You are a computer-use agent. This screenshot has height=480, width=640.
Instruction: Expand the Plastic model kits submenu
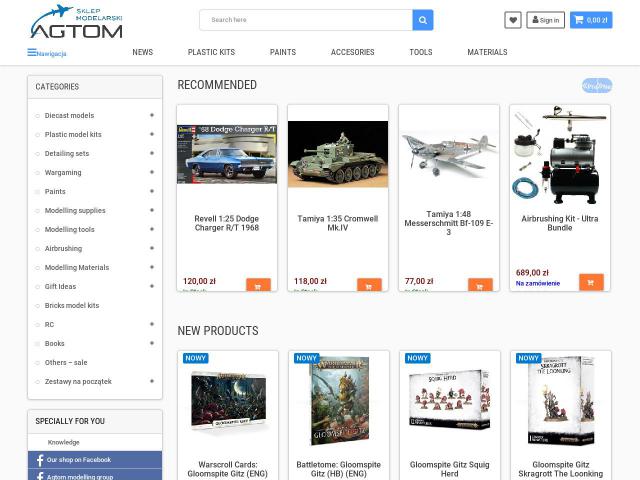coord(152,134)
